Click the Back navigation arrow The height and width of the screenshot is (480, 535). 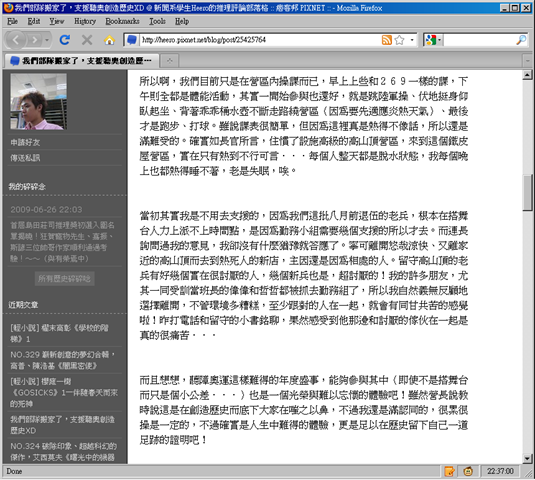(15, 40)
